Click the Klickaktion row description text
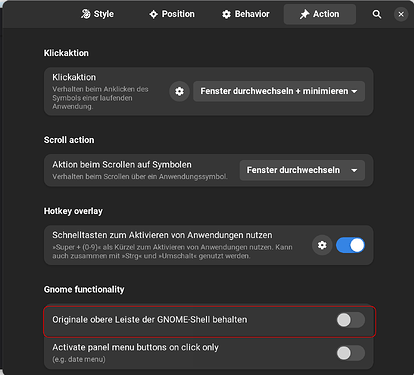The image size is (414, 375). (x=100, y=98)
